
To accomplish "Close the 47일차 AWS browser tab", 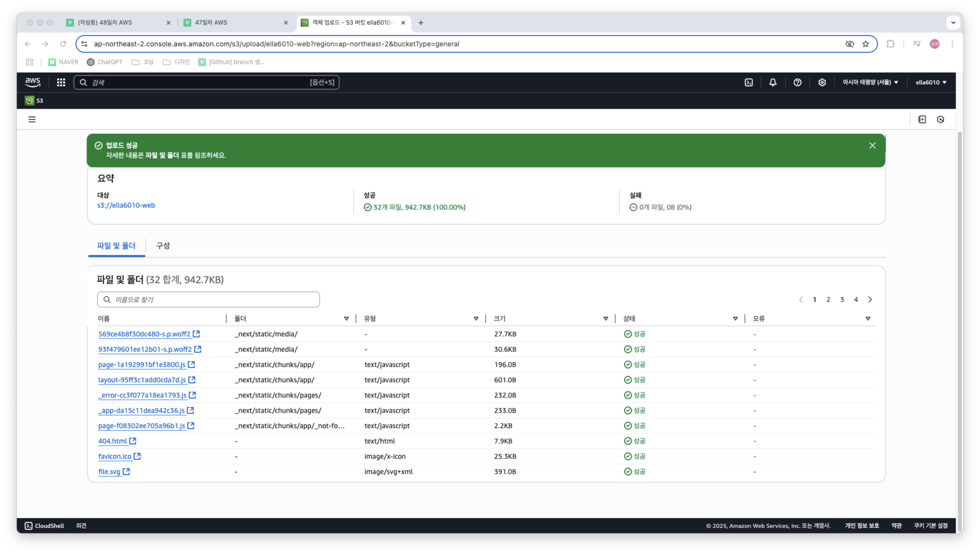I will point(286,22).
